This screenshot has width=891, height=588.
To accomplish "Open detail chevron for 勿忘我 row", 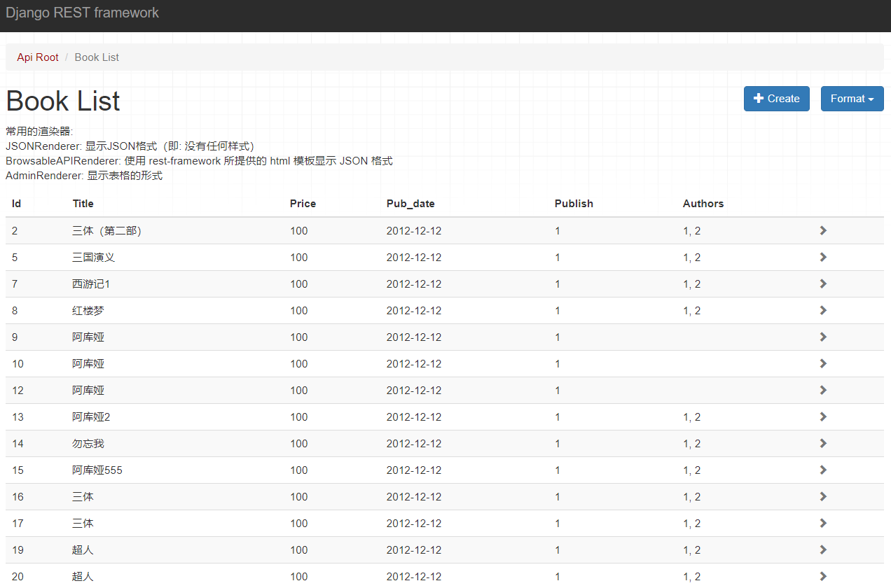I will (823, 443).
